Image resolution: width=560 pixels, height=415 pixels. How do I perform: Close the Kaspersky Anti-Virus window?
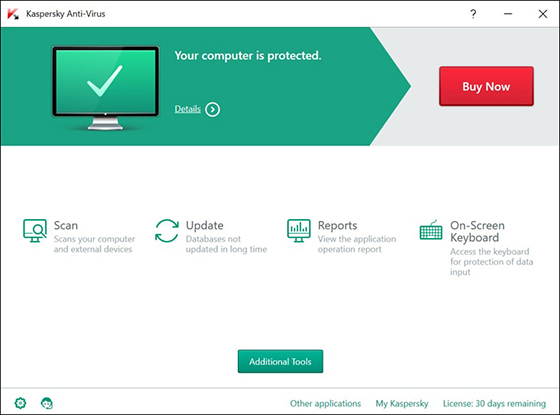(x=542, y=14)
